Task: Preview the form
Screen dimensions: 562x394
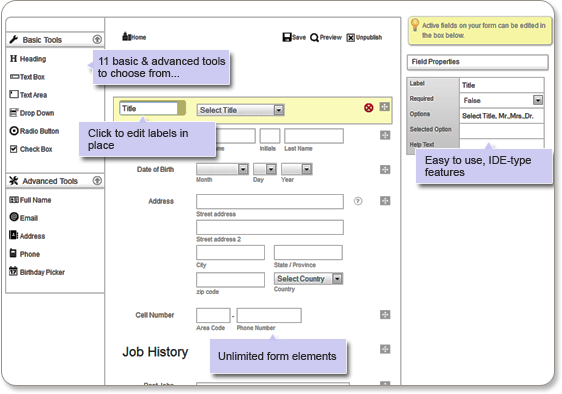Action: pos(326,37)
